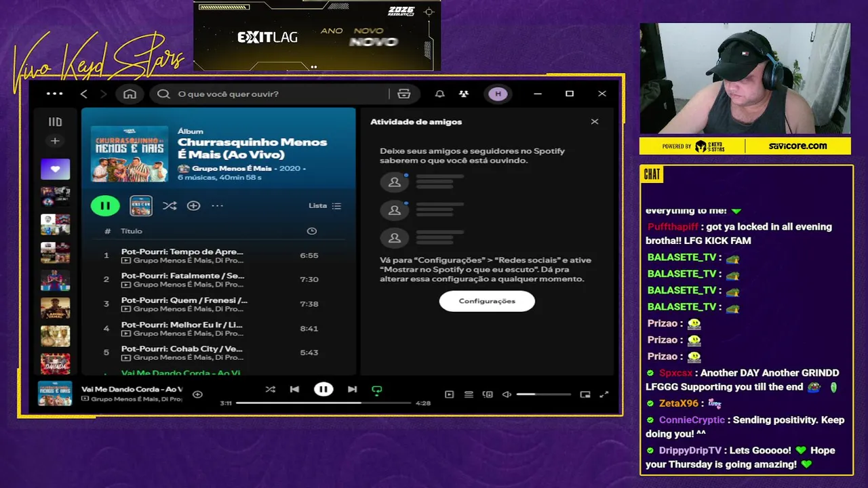Screen dimensions: 868x488
Task: Pause playback in the player bar
Action: tap(323, 389)
